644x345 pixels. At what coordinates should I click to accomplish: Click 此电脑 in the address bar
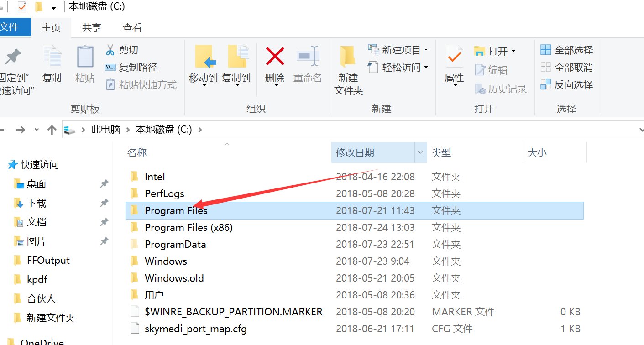[x=105, y=129]
